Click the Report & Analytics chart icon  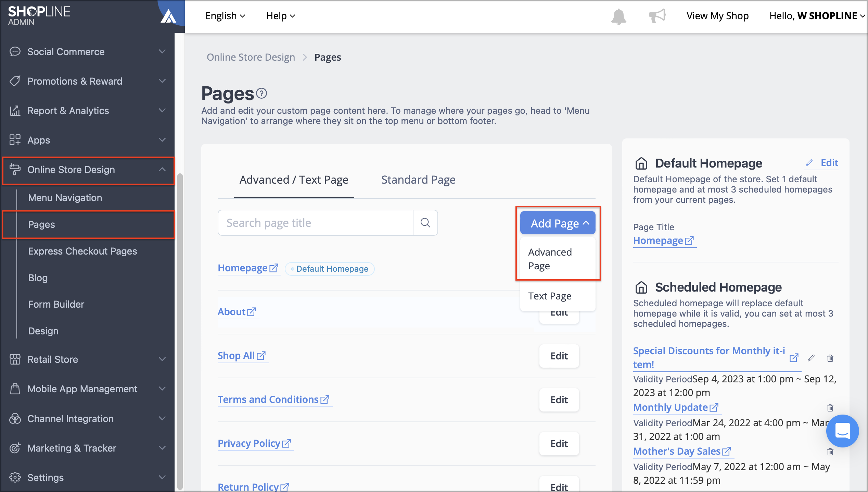[15, 110]
